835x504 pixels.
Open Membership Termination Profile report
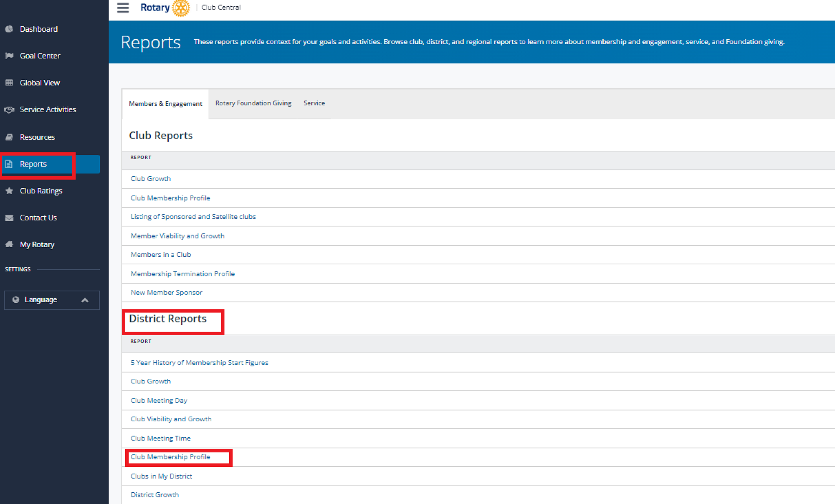click(182, 274)
